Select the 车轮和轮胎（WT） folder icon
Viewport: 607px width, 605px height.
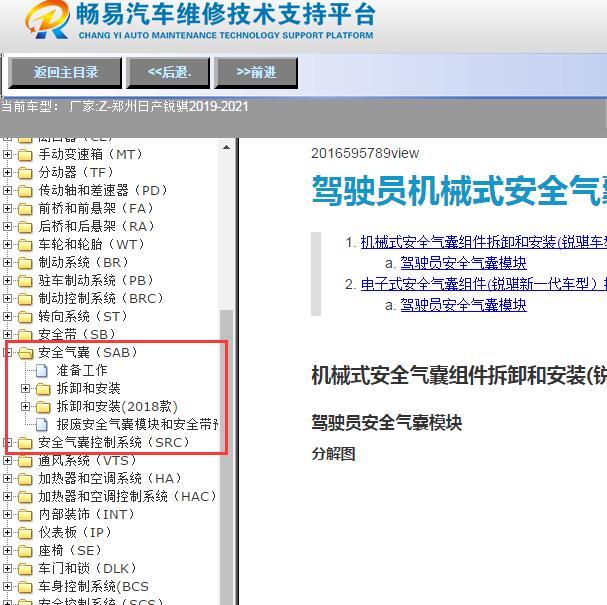click(25, 245)
